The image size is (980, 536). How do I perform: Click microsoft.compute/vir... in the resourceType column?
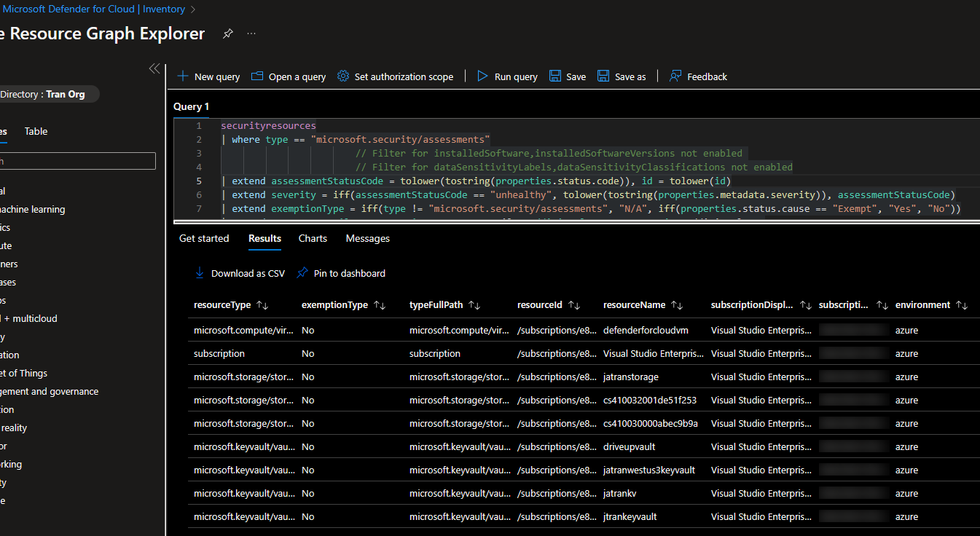tap(244, 330)
